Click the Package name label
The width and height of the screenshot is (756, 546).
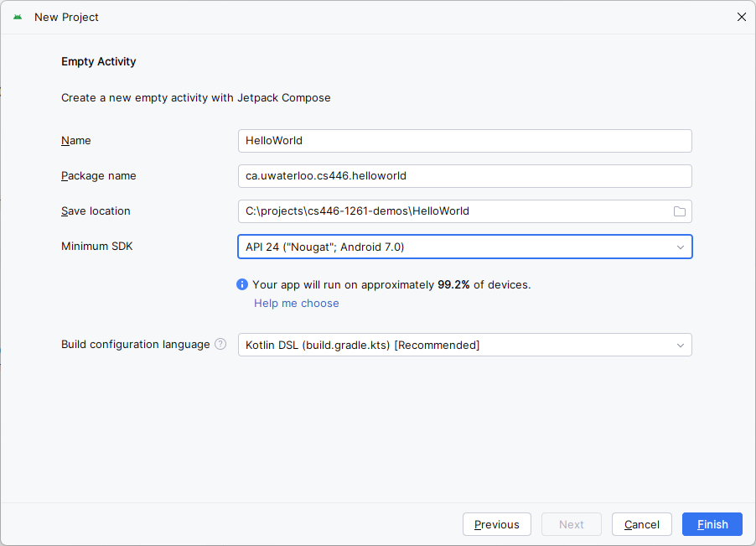(98, 176)
